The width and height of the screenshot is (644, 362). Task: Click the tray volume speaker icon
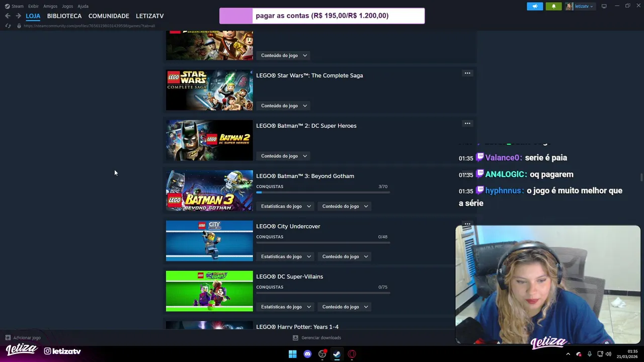click(608, 354)
